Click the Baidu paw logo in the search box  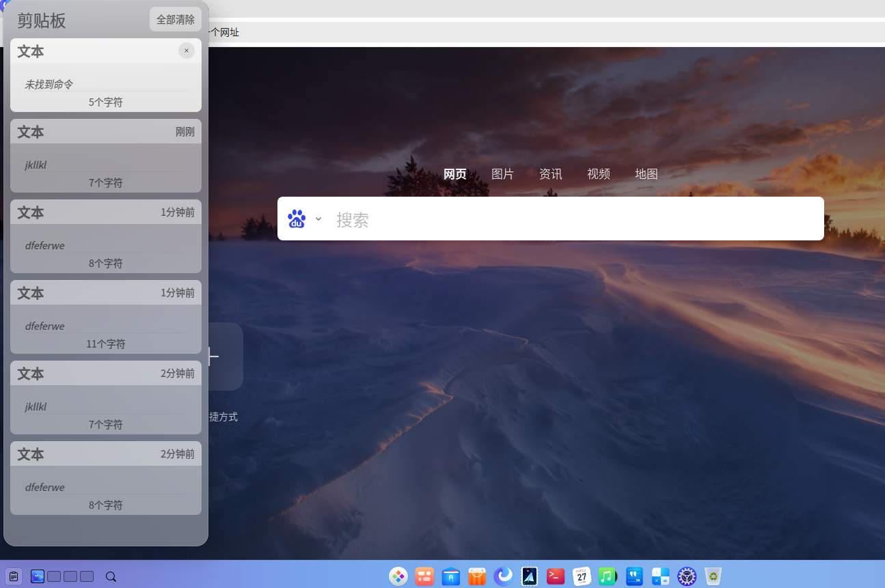[297, 219]
